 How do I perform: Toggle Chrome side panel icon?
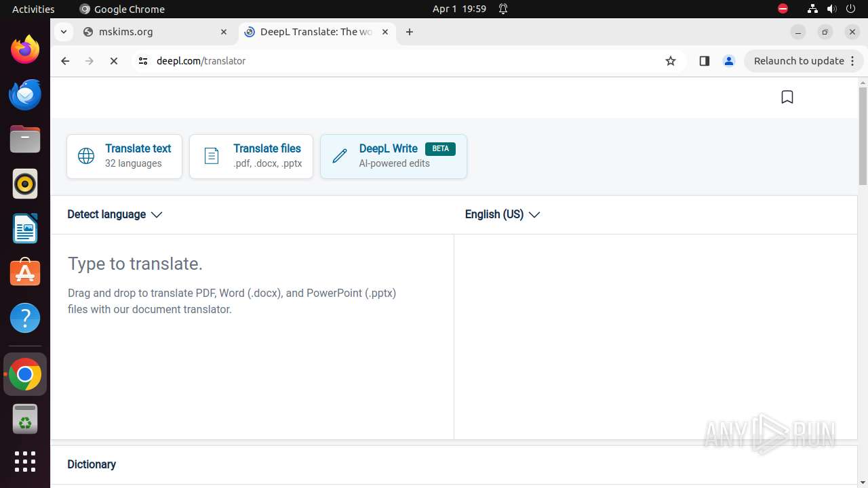[704, 61]
